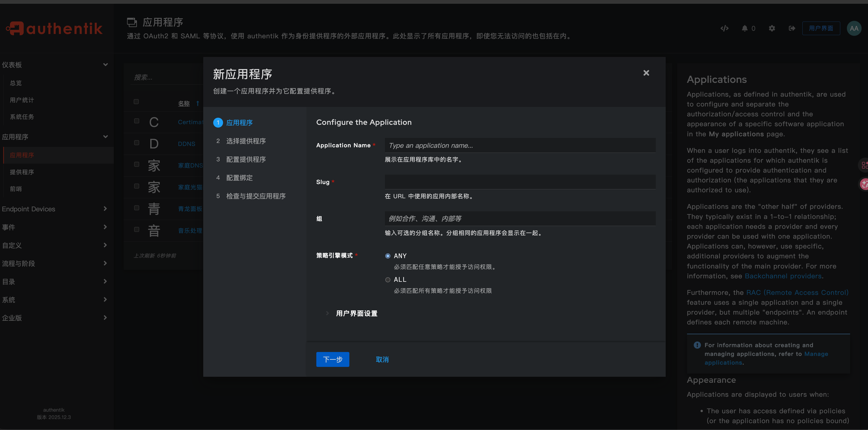Screen dimensions: 868x430
Task: Check the 青龙面板 row checkbox
Action: click(x=136, y=208)
